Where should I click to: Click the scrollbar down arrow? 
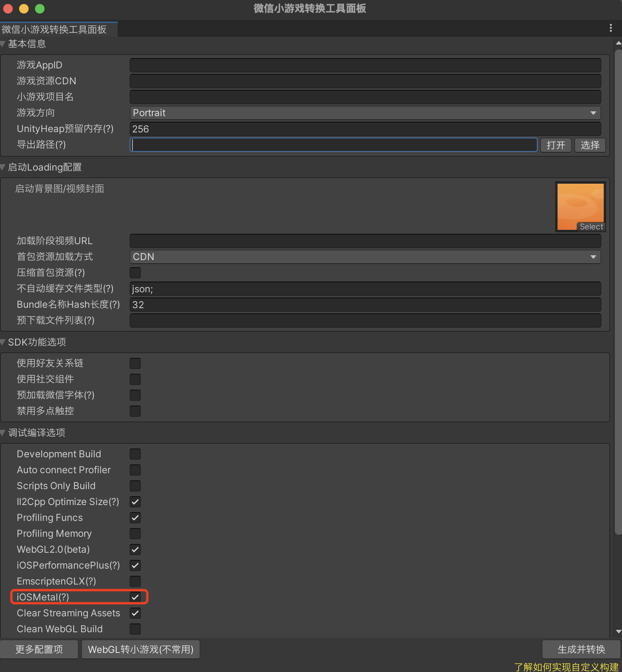[x=618, y=631]
